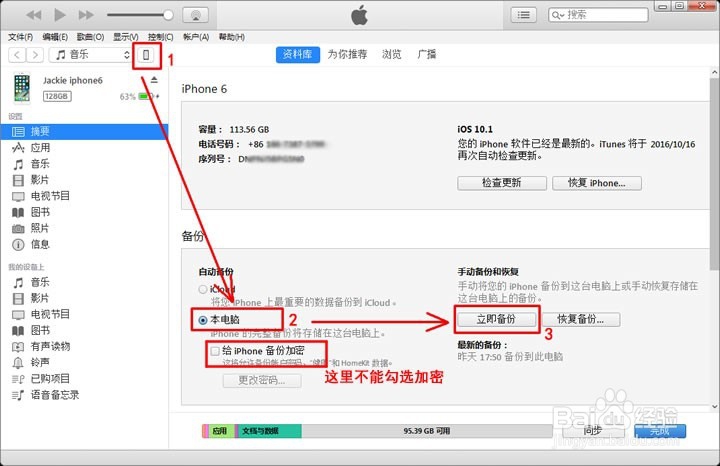Open the 歌曲(O) menu
Screen dimensions: 720x466
pos(90,37)
